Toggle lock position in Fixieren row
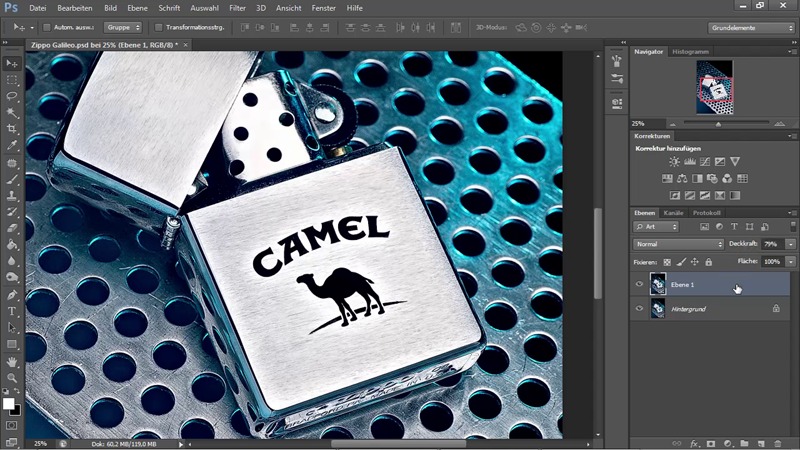The width and height of the screenshot is (800, 450). (695, 262)
